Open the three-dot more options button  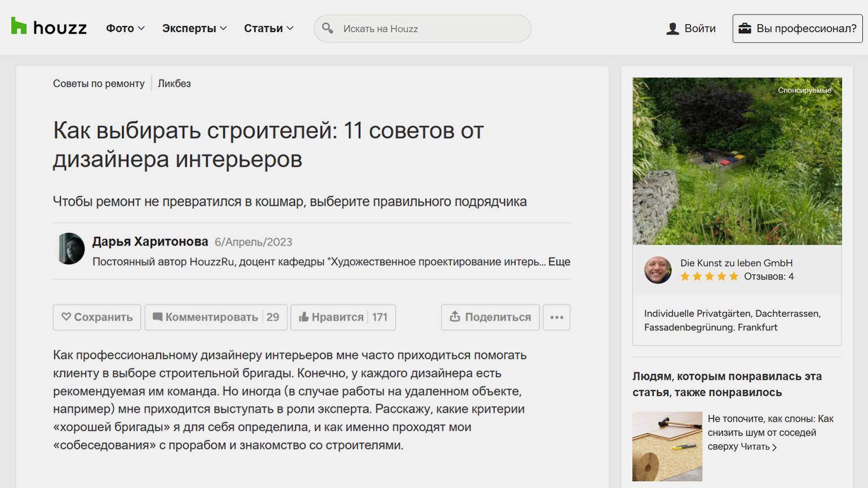556,317
